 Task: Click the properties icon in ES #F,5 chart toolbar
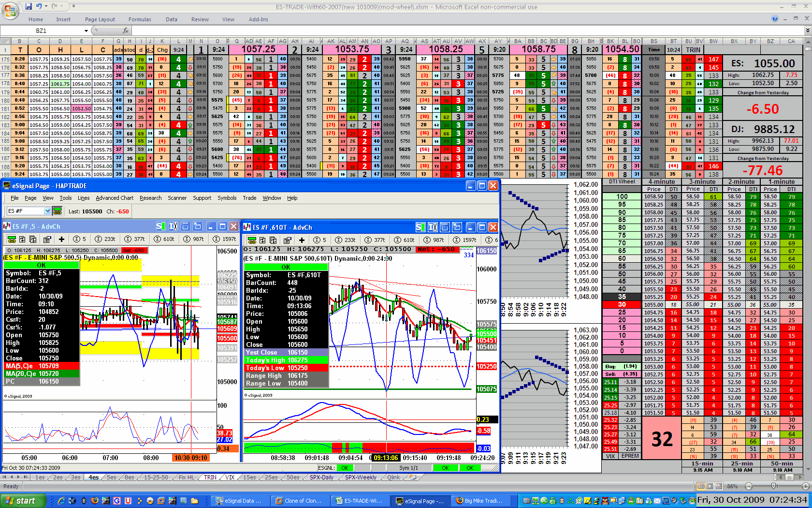[47, 239]
